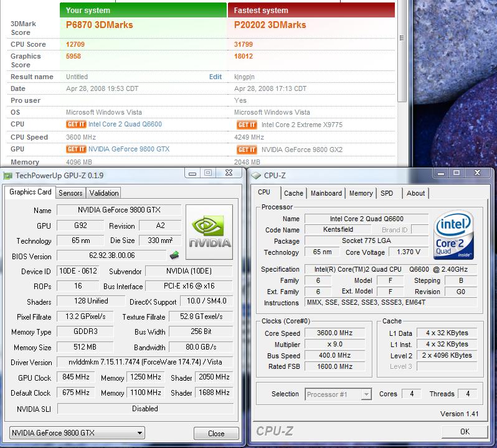This screenshot has height=448, width=497.
Task: Open the Memory tab in CPU-Z
Action: tap(361, 193)
